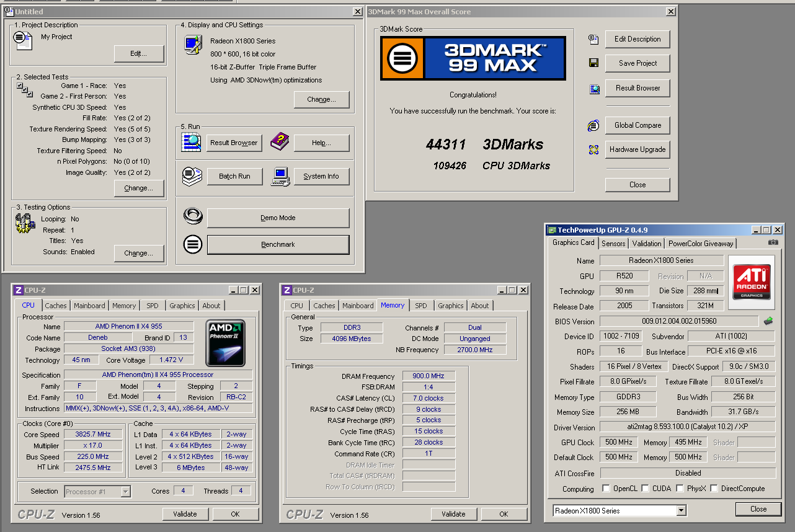Click Change... under Display and CPU Settings
Viewport: 795px width, 532px height.
point(322,99)
